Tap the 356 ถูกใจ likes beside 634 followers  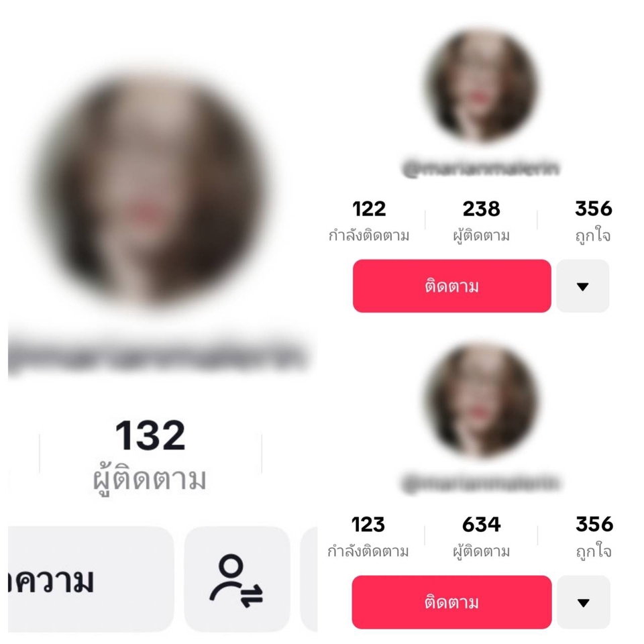pos(594,537)
